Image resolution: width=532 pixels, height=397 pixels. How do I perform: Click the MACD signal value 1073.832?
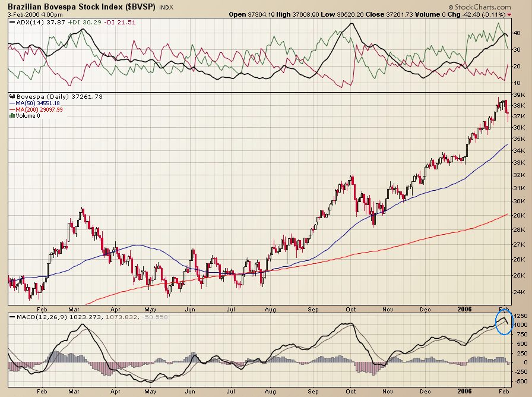pos(122,317)
